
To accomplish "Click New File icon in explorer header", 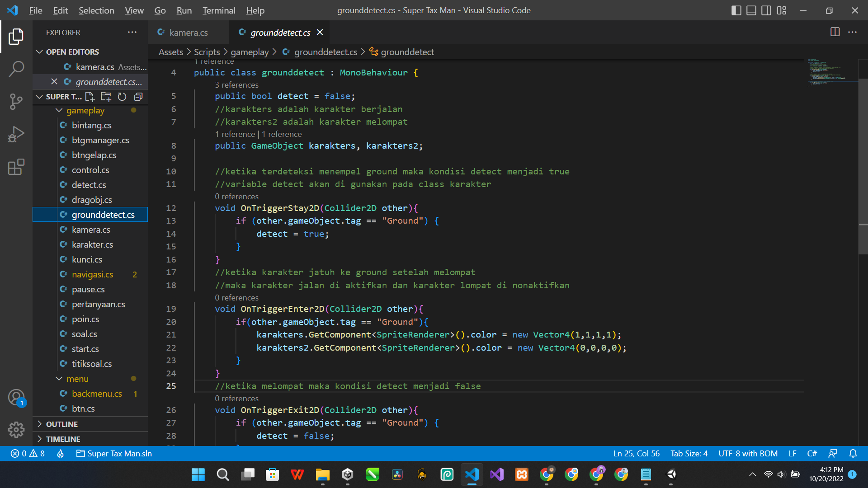I will [x=90, y=97].
